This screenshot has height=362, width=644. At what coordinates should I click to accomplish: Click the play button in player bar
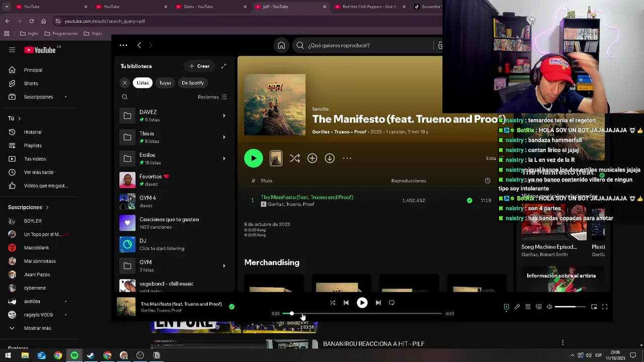[x=362, y=303]
